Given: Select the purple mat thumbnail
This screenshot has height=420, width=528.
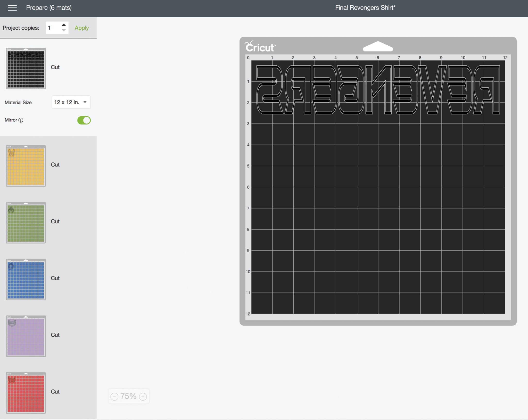Looking at the screenshot, I should (x=26, y=336).
